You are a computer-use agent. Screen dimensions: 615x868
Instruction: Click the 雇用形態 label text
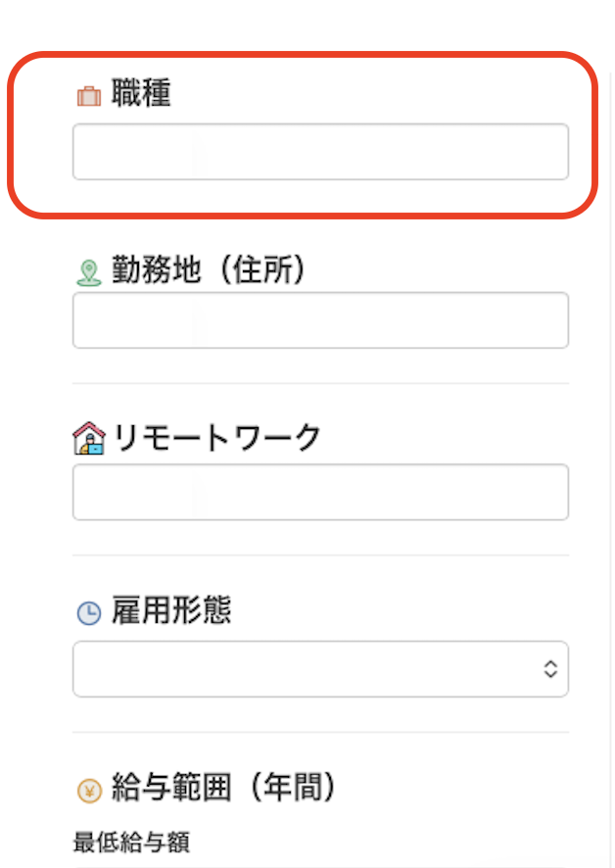coord(171,611)
